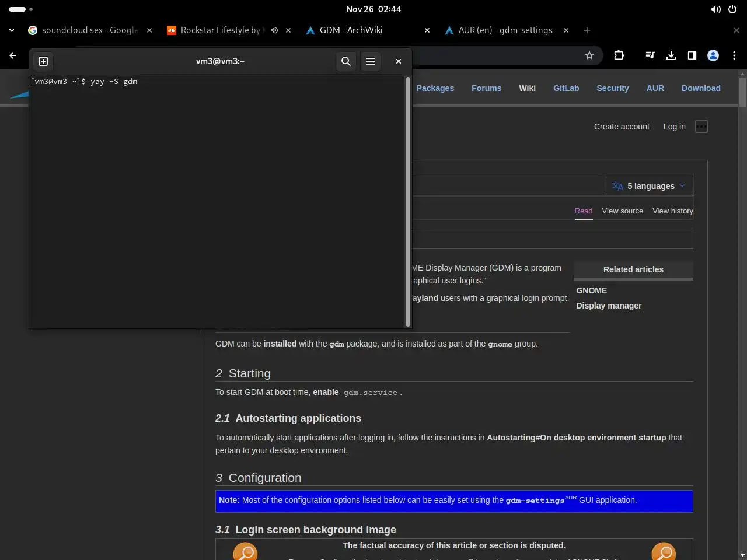Open GitLab in Arch navigation
747x560 pixels.
click(566, 88)
